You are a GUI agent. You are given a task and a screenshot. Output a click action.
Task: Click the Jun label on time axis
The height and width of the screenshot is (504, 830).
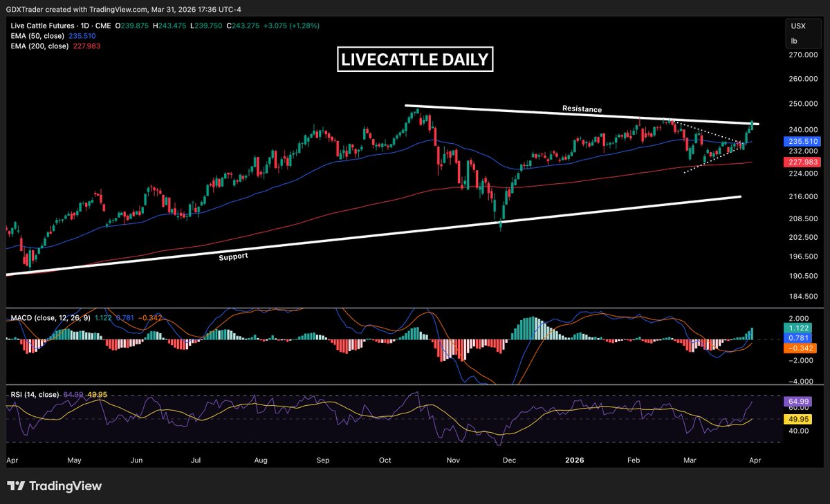click(x=137, y=459)
